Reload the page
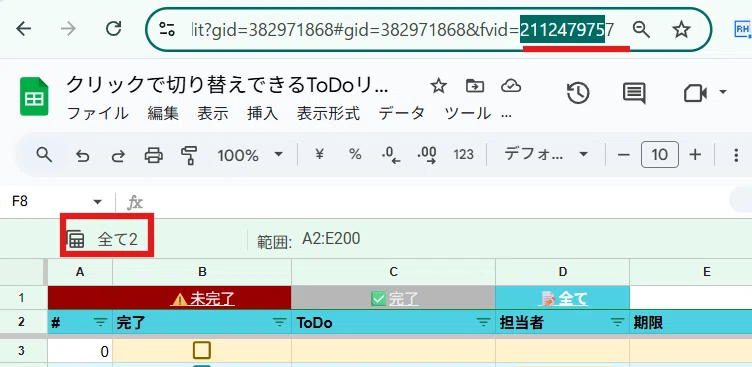 [114, 29]
